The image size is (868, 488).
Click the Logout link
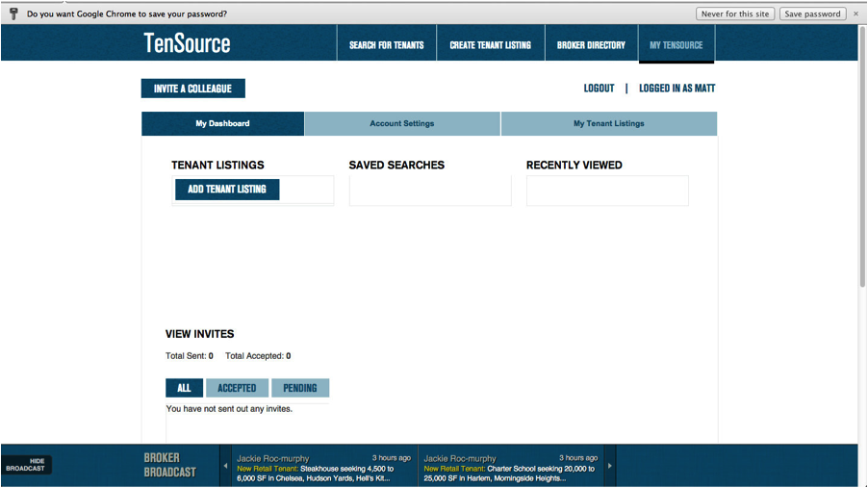pos(599,89)
